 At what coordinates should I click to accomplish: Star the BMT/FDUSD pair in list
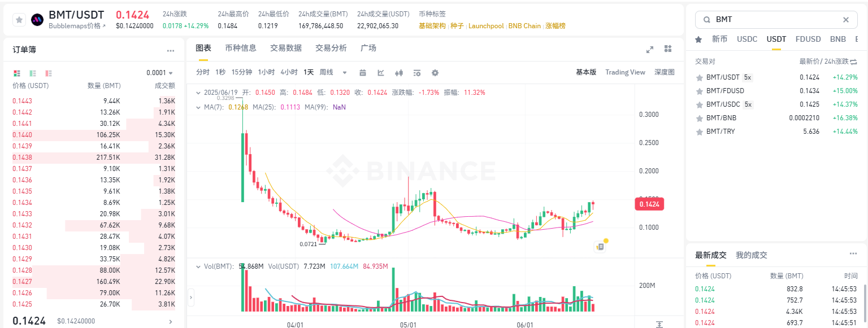pos(700,91)
